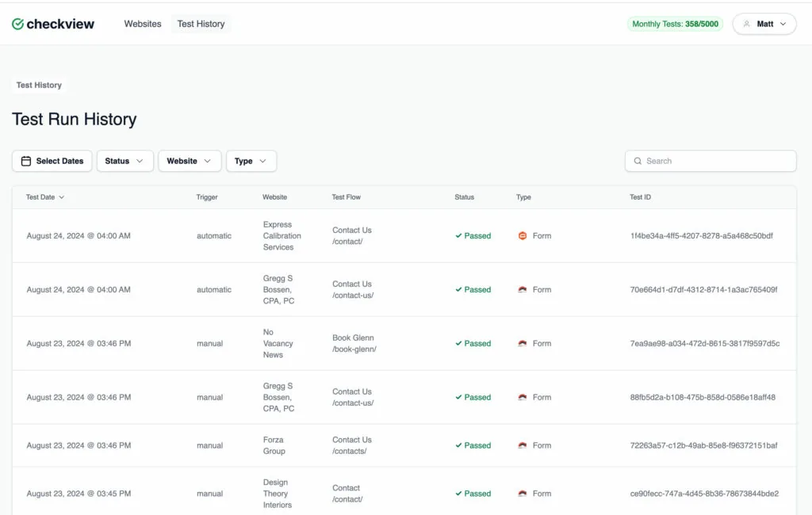812x515 pixels.
Task: Open the Select Dates picker
Action: 52,161
